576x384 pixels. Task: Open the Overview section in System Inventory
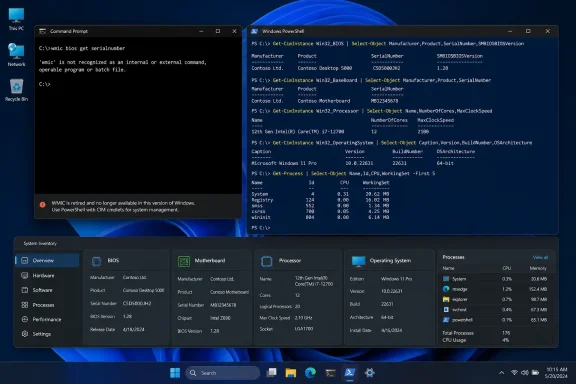tap(47, 260)
